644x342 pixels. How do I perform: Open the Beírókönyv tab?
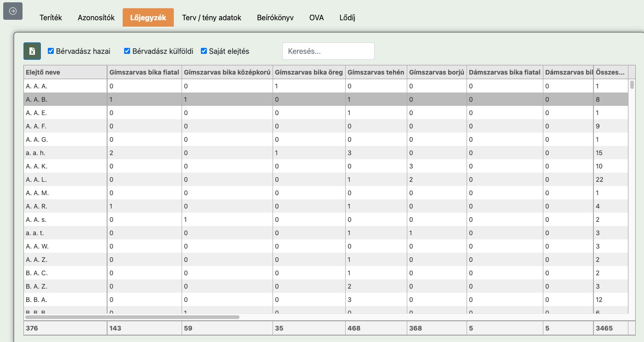(275, 17)
